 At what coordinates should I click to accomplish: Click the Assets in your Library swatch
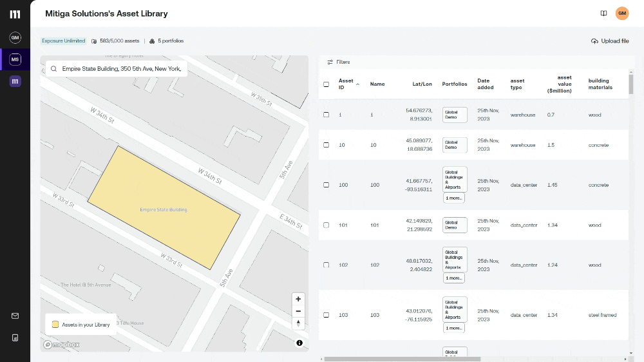[55, 325]
